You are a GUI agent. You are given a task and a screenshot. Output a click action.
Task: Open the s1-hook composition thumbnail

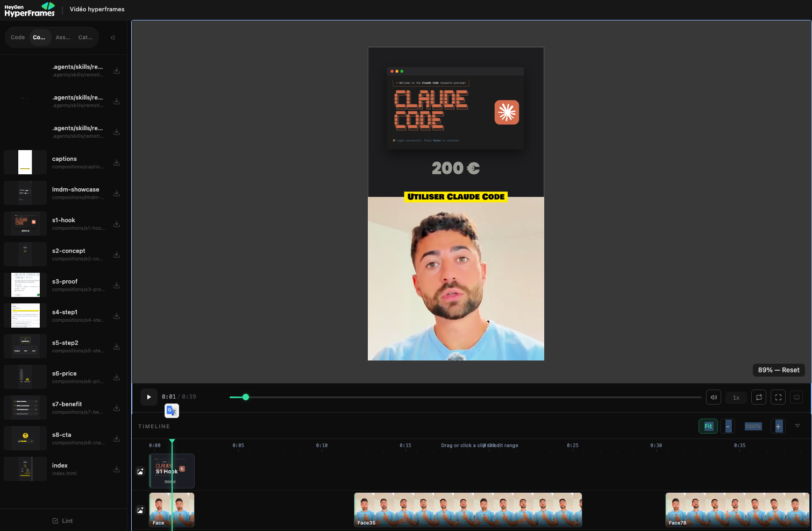click(25, 224)
